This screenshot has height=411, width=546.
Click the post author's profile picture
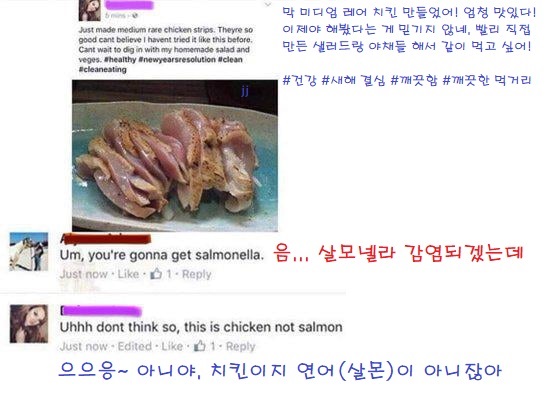point(89,10)
